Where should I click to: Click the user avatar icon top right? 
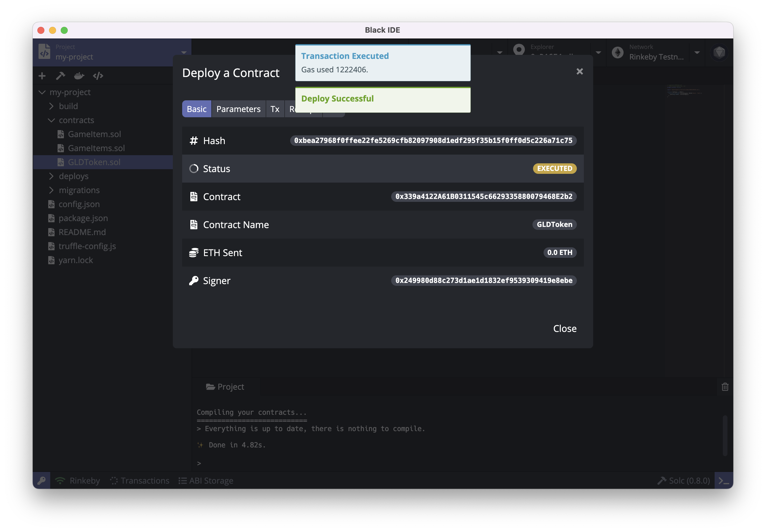(x=719, y=53)
